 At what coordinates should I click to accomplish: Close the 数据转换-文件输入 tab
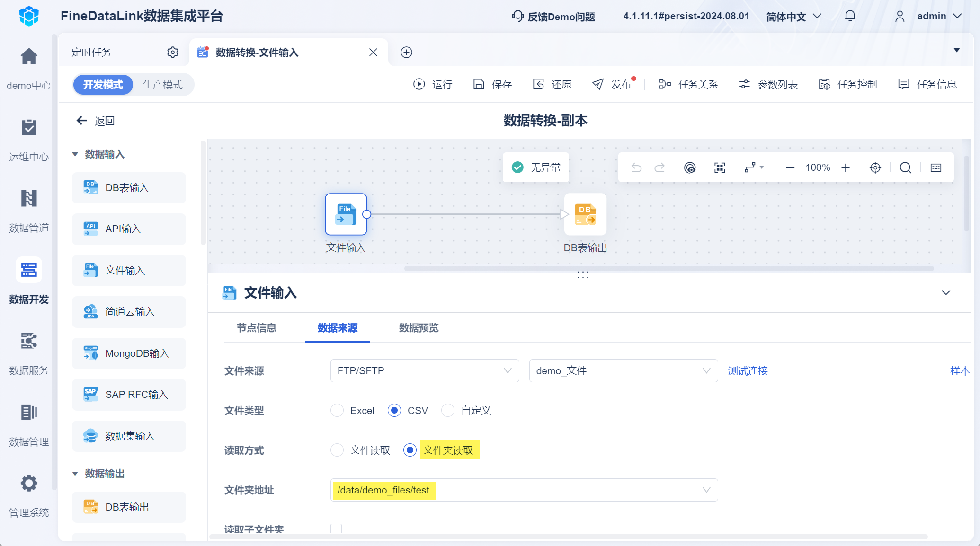373,52
